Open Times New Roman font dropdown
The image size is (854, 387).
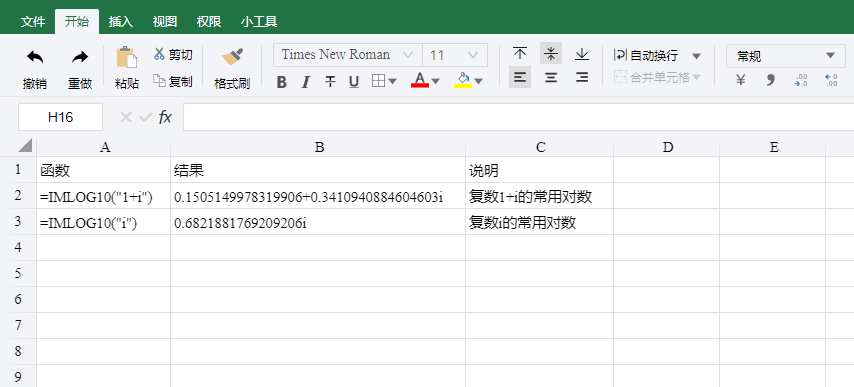(x=347, y=55)
